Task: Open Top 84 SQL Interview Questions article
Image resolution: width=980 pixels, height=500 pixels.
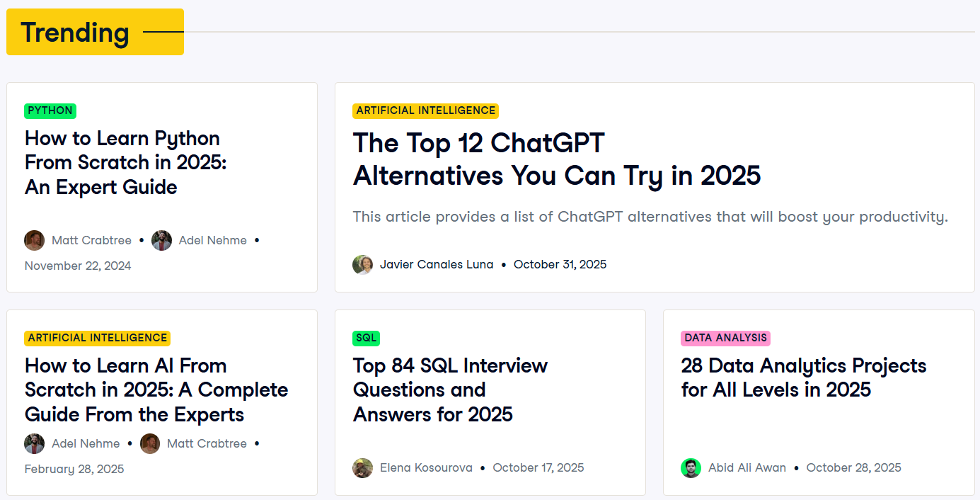Action: pyautogui.click(x=449, y=390)
